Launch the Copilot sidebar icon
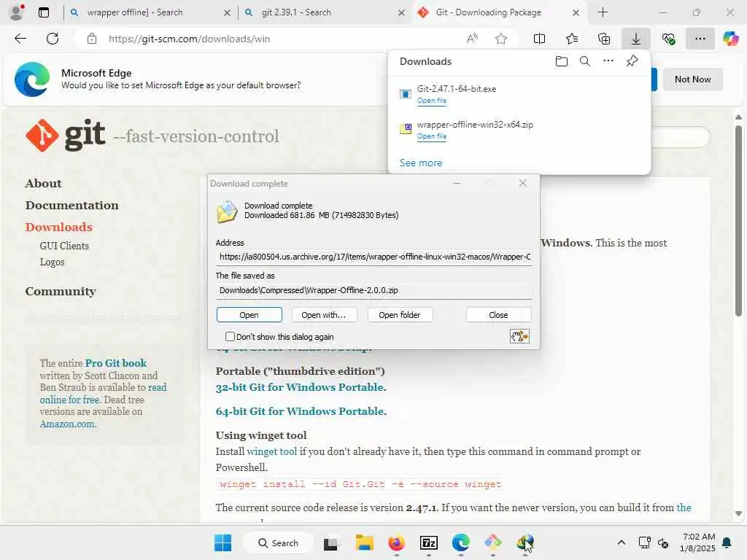The image size is (747, 560). coord(730,39)
